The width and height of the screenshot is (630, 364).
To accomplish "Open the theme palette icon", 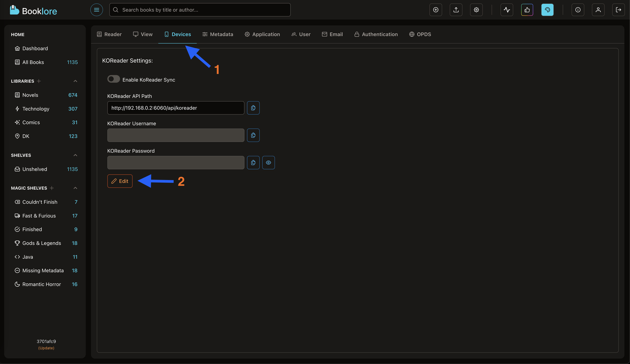I will point(547,10).
